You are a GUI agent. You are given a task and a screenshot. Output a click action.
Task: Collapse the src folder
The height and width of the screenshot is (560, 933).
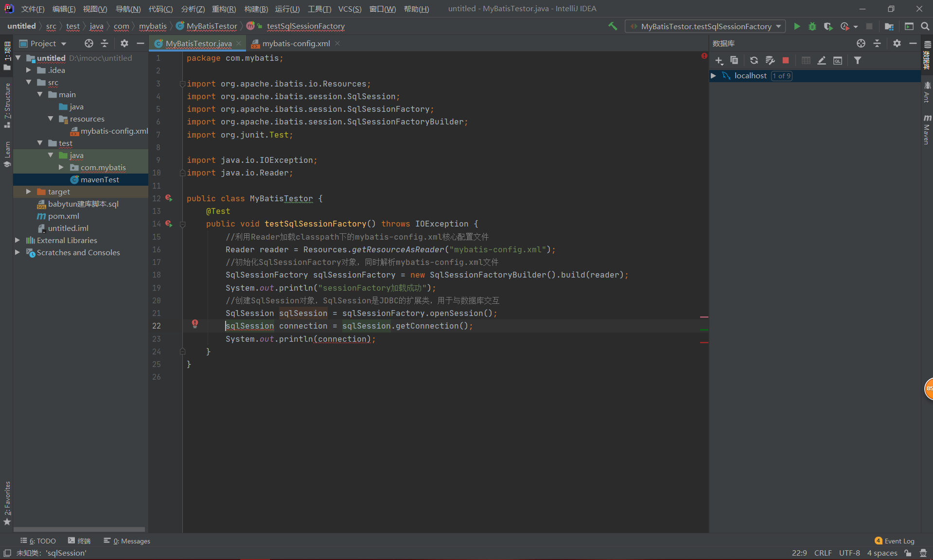coord(28,82)
